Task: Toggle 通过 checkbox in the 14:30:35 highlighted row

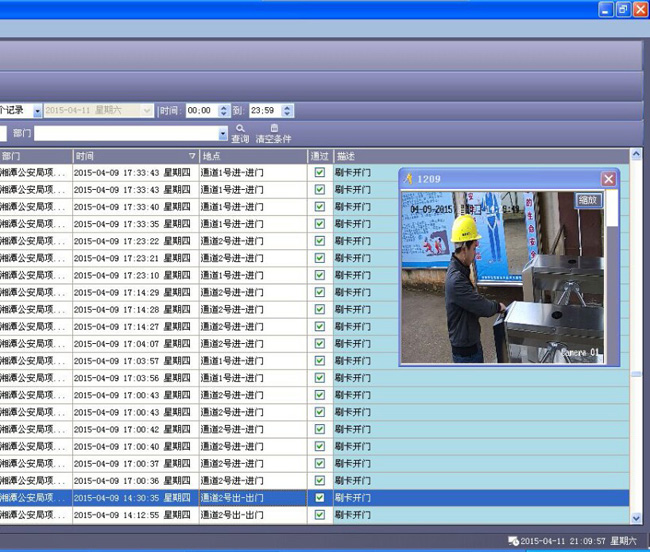Action: pyautogui.click(x=320, y=498)
